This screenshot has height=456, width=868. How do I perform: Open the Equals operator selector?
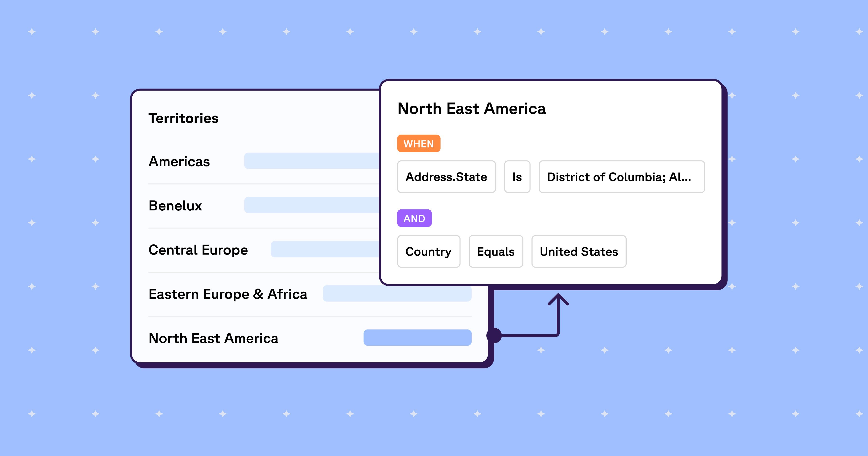pos(496,252)
